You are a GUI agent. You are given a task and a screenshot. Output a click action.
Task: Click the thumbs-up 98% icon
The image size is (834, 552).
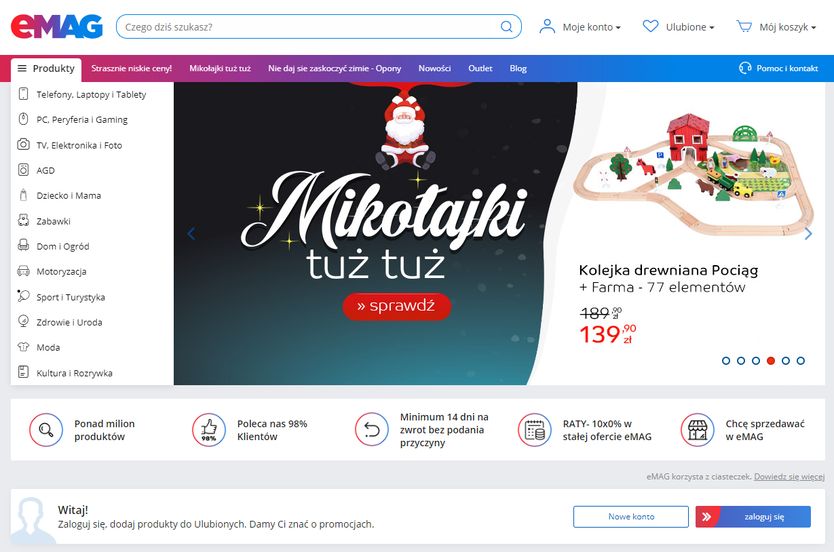209,430
